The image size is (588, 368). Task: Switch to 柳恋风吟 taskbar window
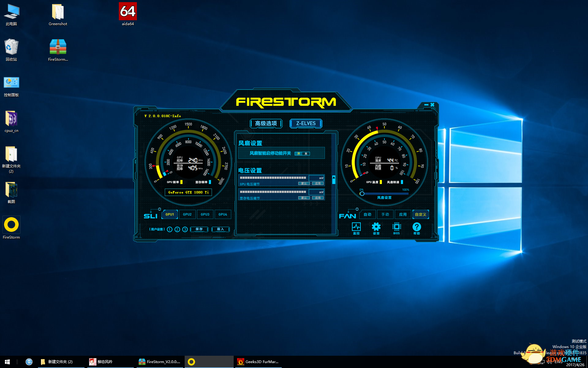click(x=110, y=362)
